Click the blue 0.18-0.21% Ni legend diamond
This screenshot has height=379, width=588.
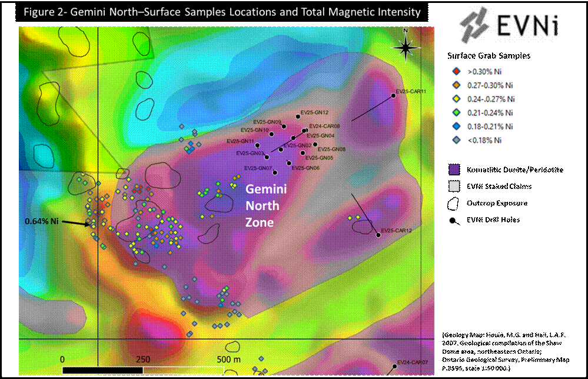point(457,127)
